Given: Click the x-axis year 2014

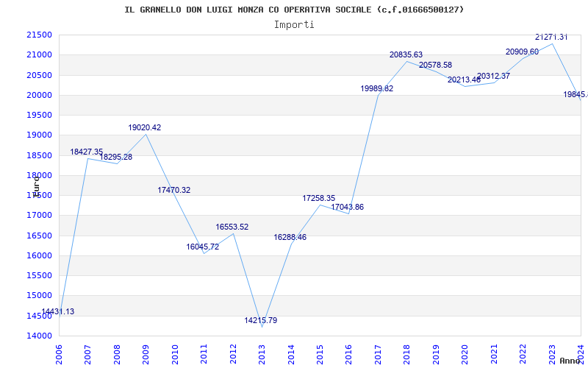Looking at the screenshot, I should [x=291, y=355].
